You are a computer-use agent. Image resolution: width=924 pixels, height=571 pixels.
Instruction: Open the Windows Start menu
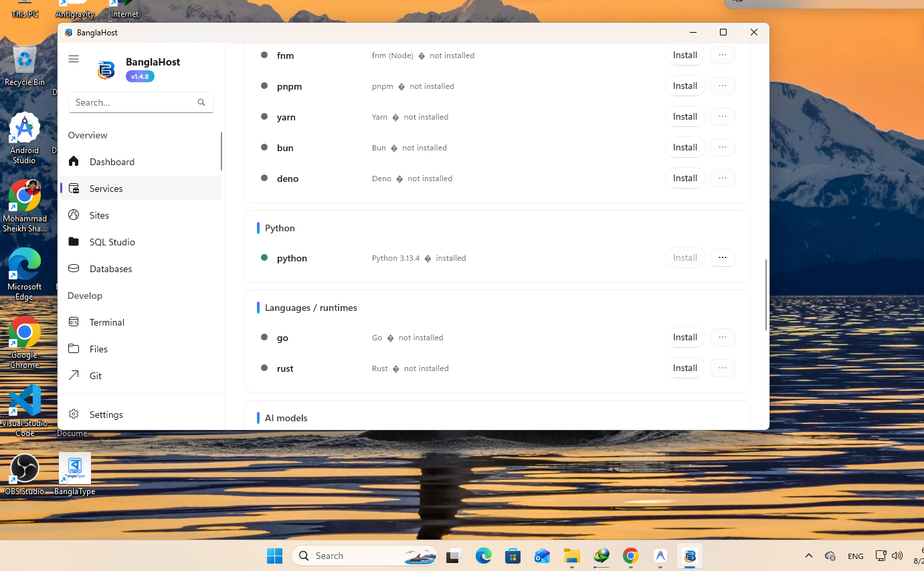click(274, 556)
